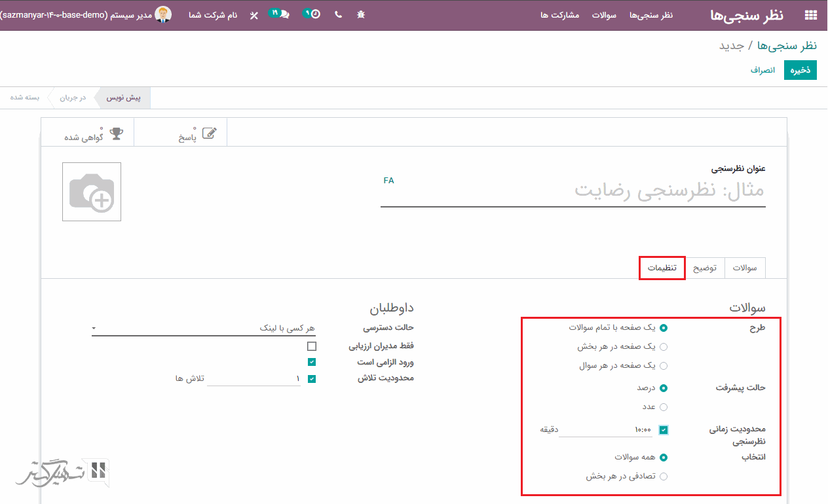Screen dimensions: 828x504
Task: Click the phone call icon
Action: [x=338, y=14]
